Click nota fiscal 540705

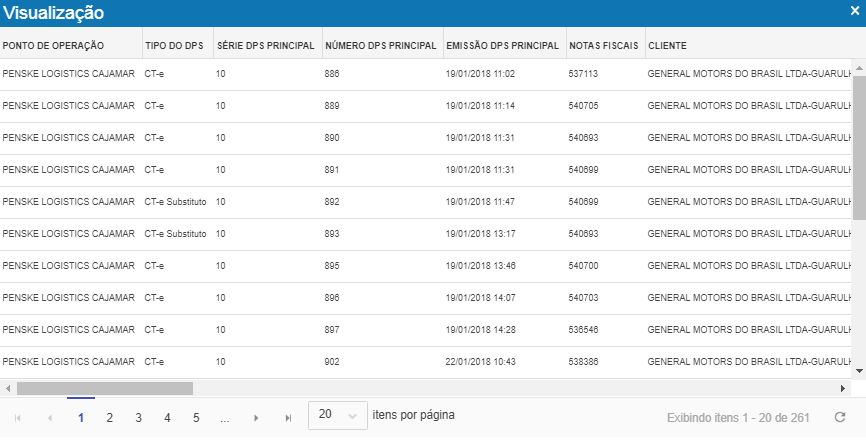pos(583,105)
